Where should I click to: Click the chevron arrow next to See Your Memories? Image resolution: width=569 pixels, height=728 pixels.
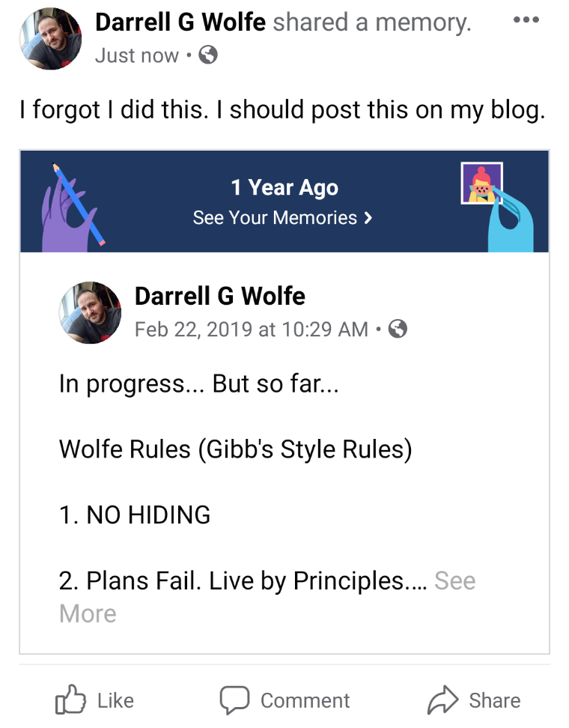coord(368,218)
